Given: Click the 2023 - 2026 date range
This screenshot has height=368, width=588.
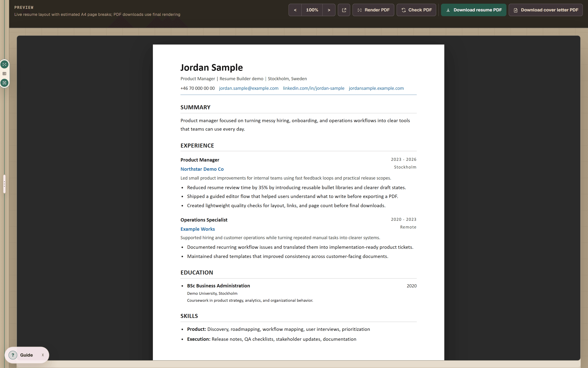Looking at the screenshot, I should (404, 159).
